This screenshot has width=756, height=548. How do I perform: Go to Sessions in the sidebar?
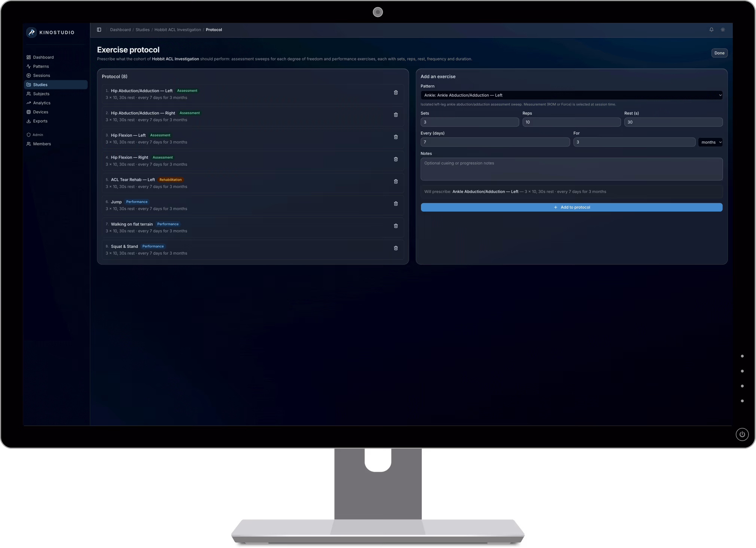56,76
